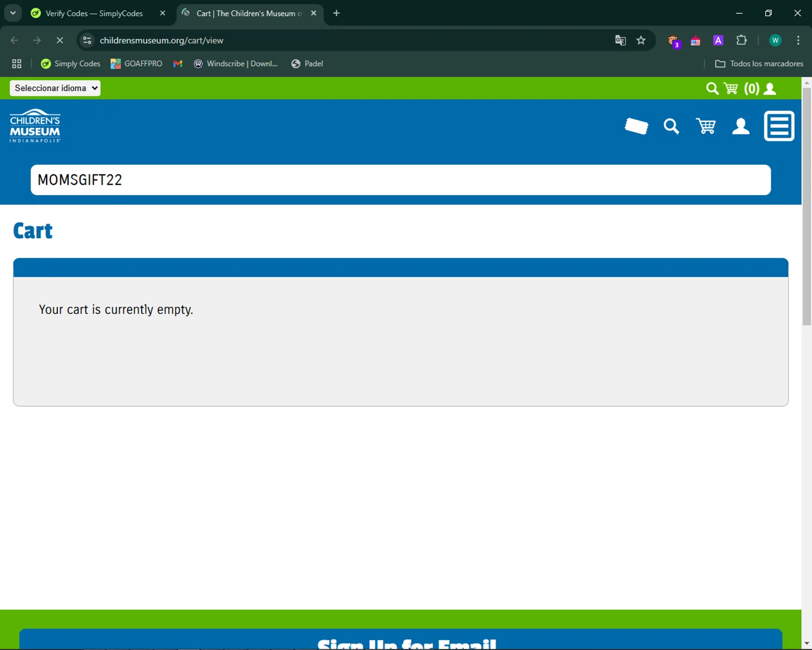Open the Padel bookmark

pyautogui.click(x=307, y=63)
